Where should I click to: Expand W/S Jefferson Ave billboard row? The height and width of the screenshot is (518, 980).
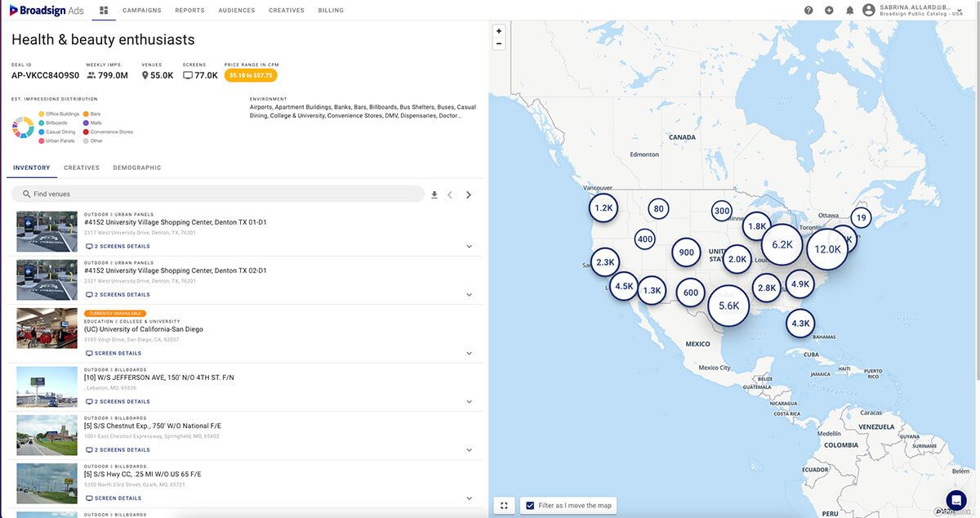[x=469, y=402]
